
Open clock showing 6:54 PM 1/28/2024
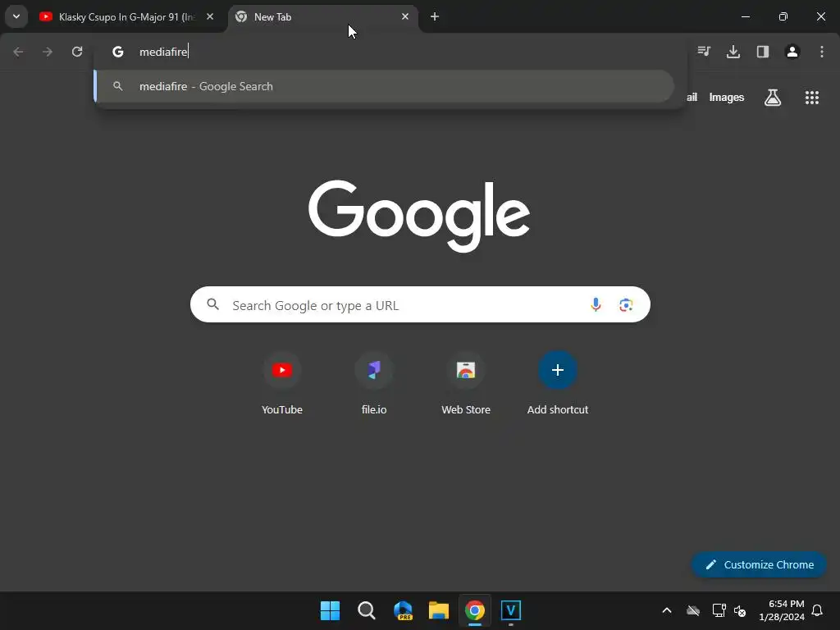tap(782, 610)
